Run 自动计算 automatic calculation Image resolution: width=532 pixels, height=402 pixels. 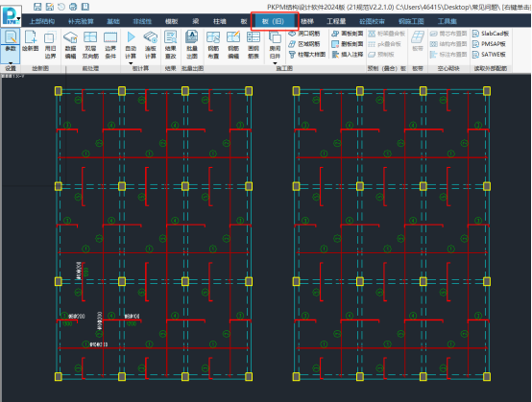(131, 45)
